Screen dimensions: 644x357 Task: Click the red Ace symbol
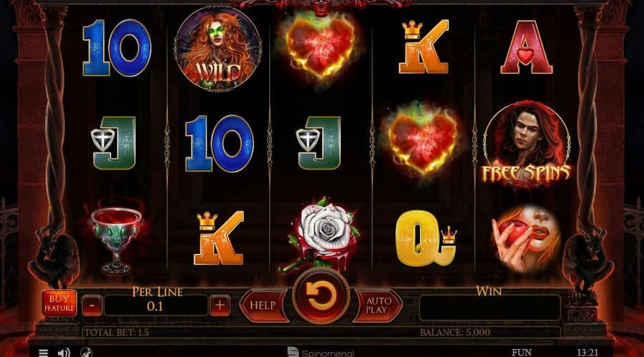(527, 48)
